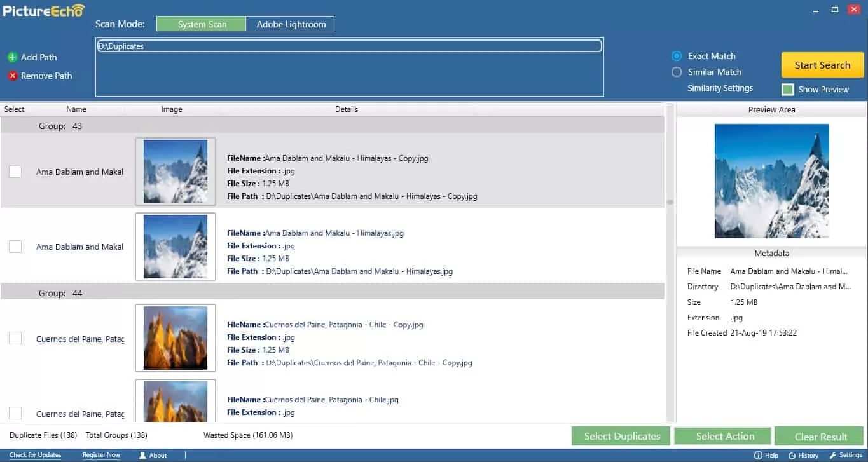Check the box for Himalayas.jpg row
This screenshot has height=462, width=868.
[15, 247]
